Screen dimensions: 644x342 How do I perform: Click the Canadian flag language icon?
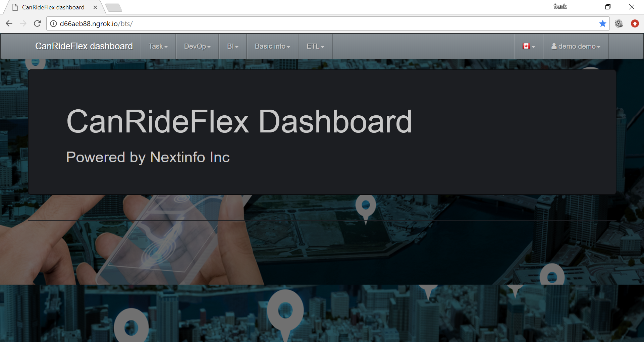[529, 46]
